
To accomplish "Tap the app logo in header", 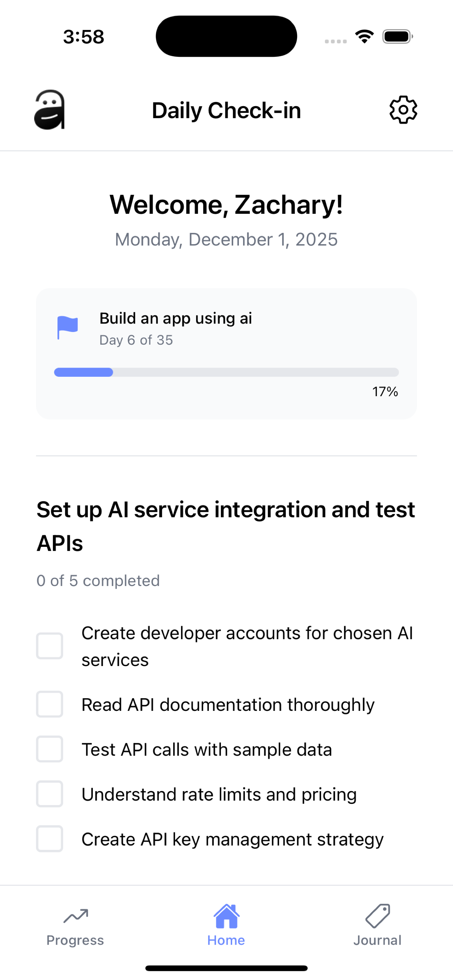I will pyautogui.click(x=50, y=110).
